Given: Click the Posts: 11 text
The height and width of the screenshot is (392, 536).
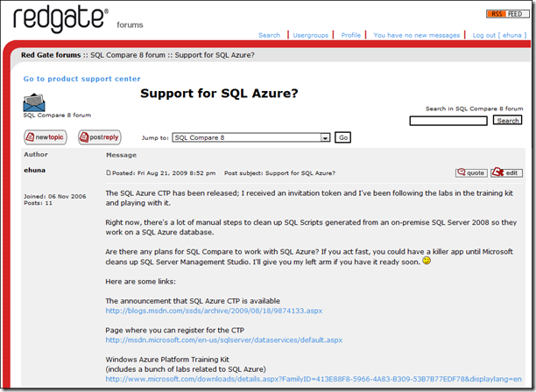Looking at the screenshot, I should coord(38,203).
